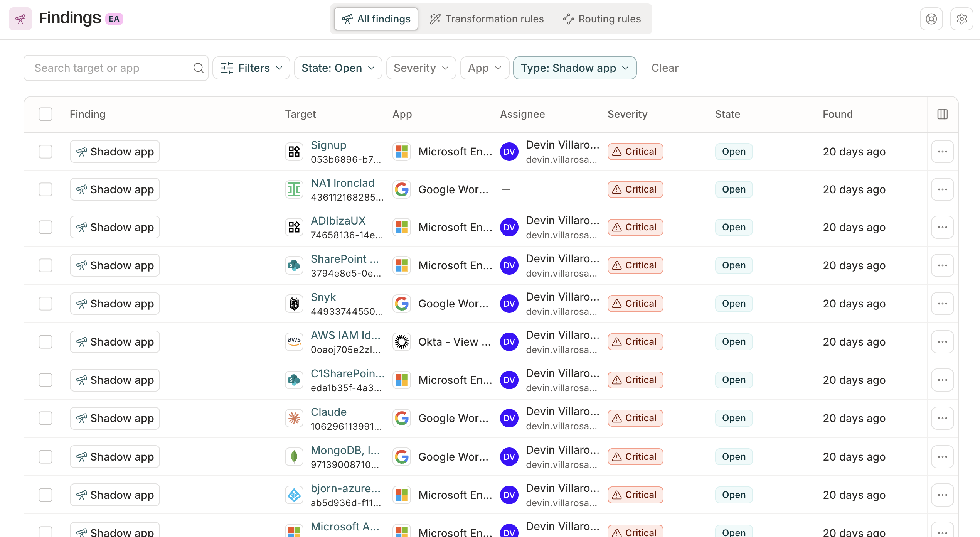Click Critical severity badge in bjorn-azure row

pyautogui.click(x=635, y=495)
